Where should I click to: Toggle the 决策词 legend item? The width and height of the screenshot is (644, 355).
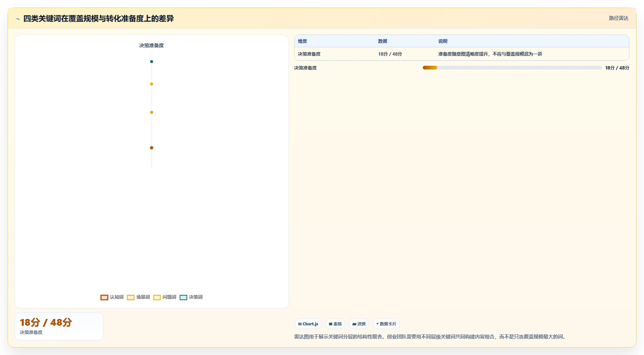pyautogui.click(x=191, y=297)
